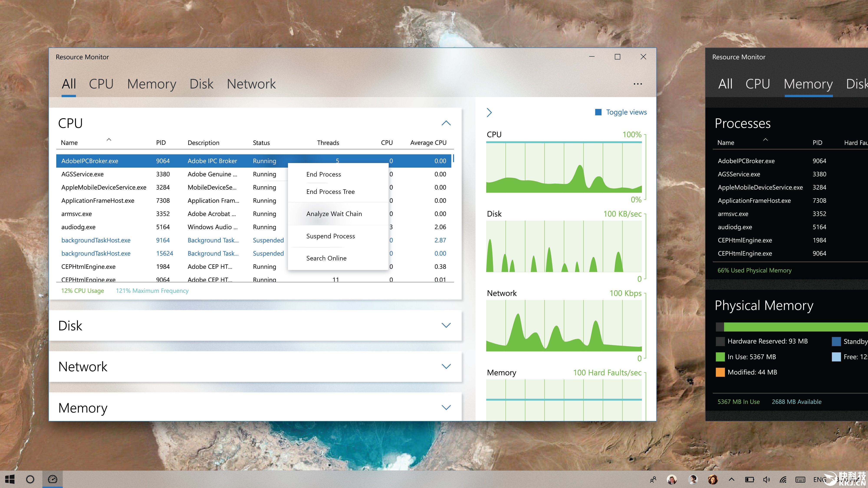Open the People icon in the taskbar
Image resolution: width=868 pixels, height=488 pixels.
[x=653, y=480]
